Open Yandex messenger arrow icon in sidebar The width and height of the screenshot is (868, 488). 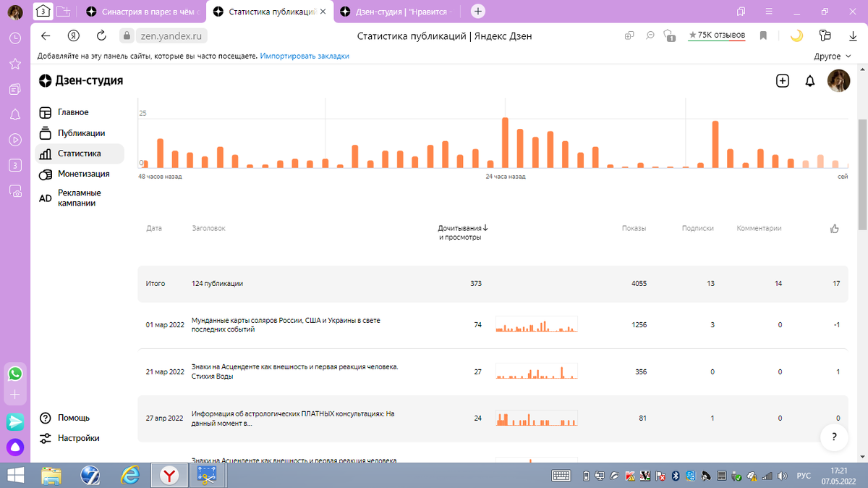pyautogui.click(x=14, y=422)
